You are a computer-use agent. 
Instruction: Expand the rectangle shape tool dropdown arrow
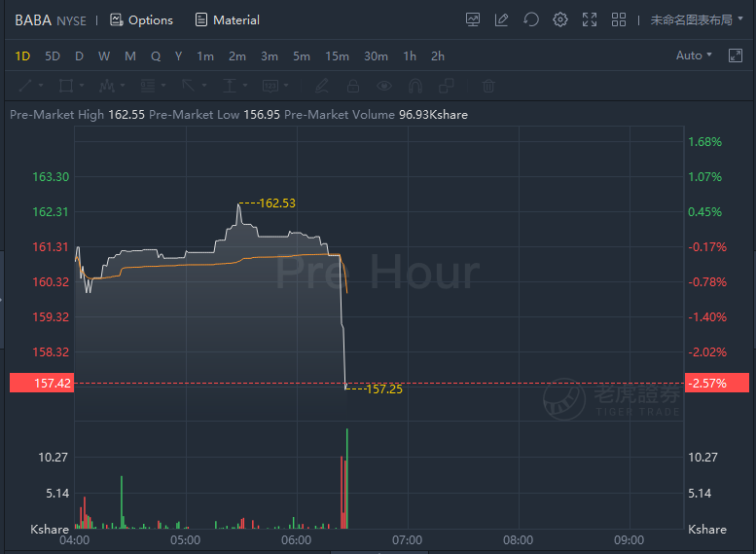pyautogui.click(x=82, y=86)
